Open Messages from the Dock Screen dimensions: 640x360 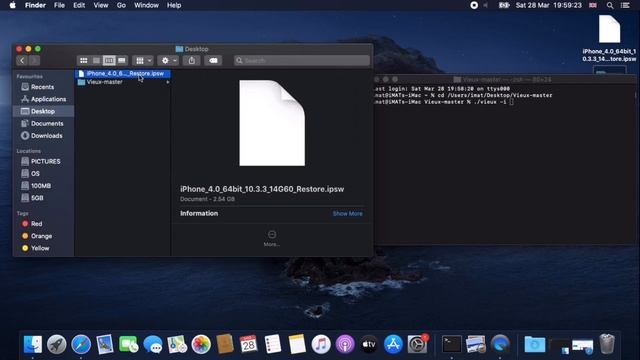153,344
